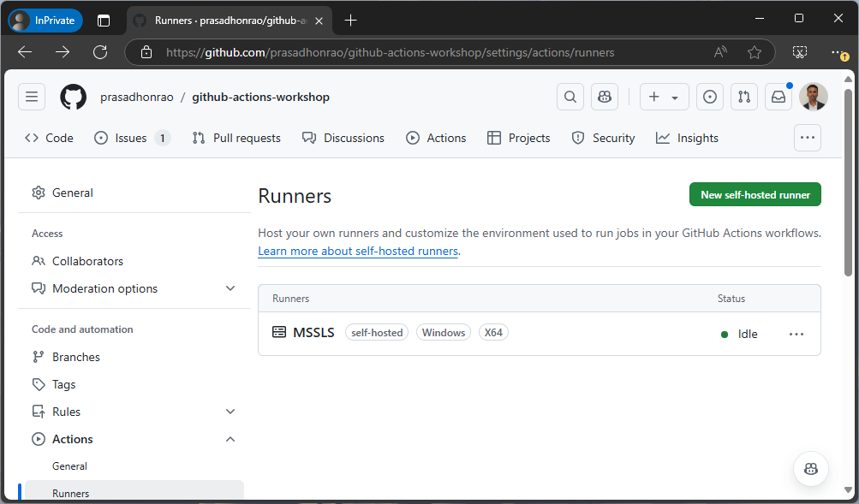This screenshot has height=504, width=859.
Task: Click prasadhonrao owner link
Action: pyautogui.click(x=136, y=97)
